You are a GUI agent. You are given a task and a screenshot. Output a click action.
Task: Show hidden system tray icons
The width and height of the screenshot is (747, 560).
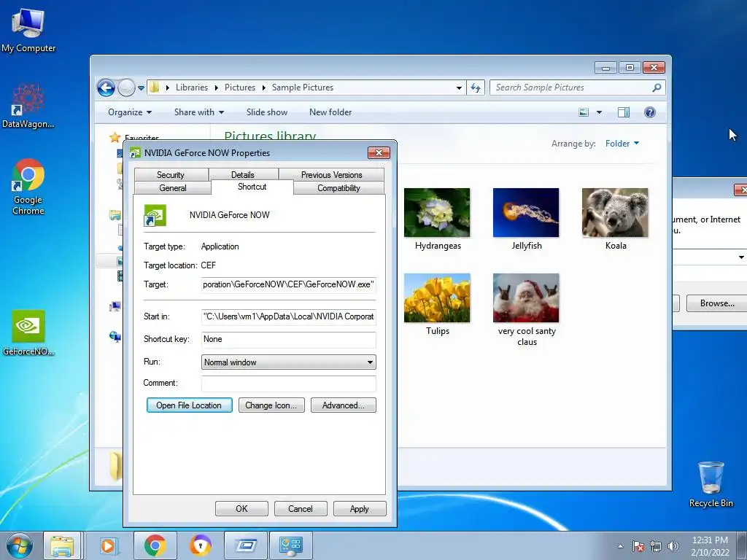pyautogui.click(x=620, y=546)
